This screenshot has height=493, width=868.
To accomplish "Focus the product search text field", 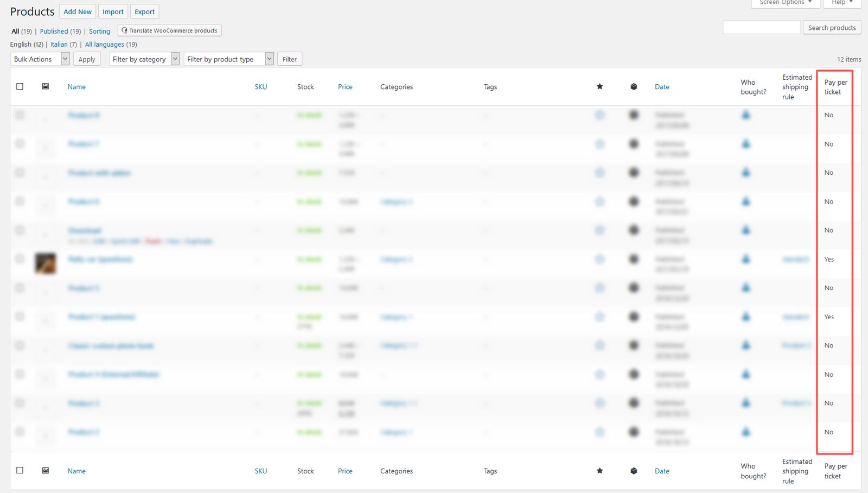I will tap(761, 27).
